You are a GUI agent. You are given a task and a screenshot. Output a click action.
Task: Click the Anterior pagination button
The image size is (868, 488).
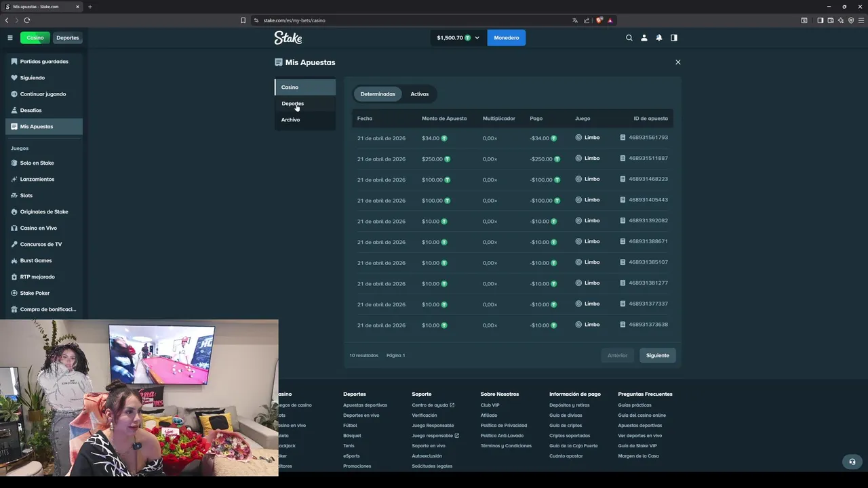point(617,355)
